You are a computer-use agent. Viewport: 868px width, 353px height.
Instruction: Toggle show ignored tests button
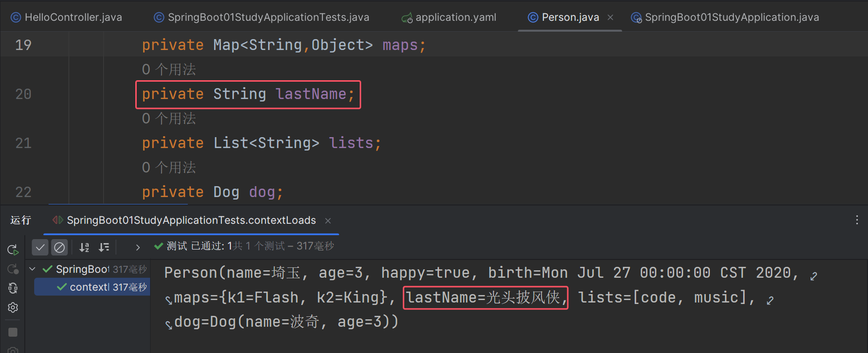tap(59, 247)
